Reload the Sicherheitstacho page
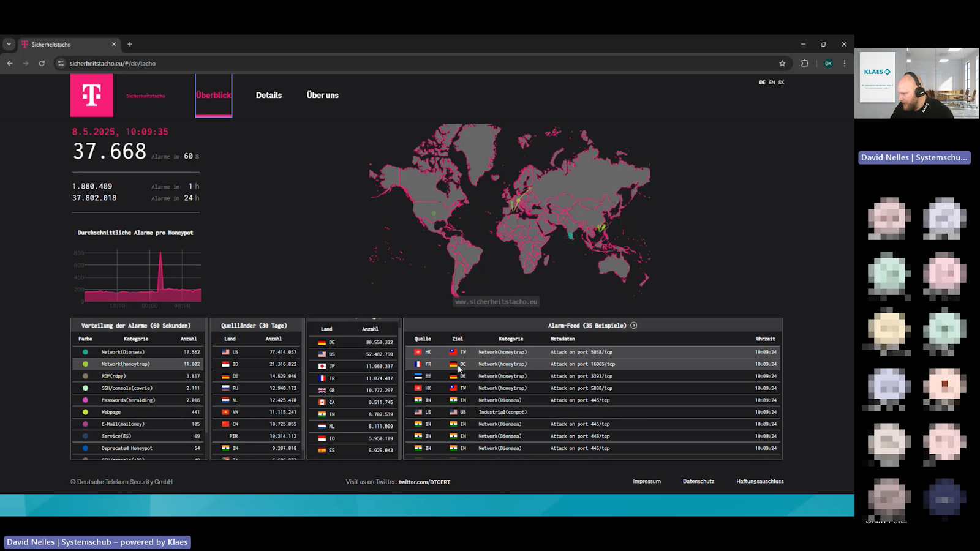Viewport: 980px width, 551px height. pyautogui.click(x=42, y=63)
